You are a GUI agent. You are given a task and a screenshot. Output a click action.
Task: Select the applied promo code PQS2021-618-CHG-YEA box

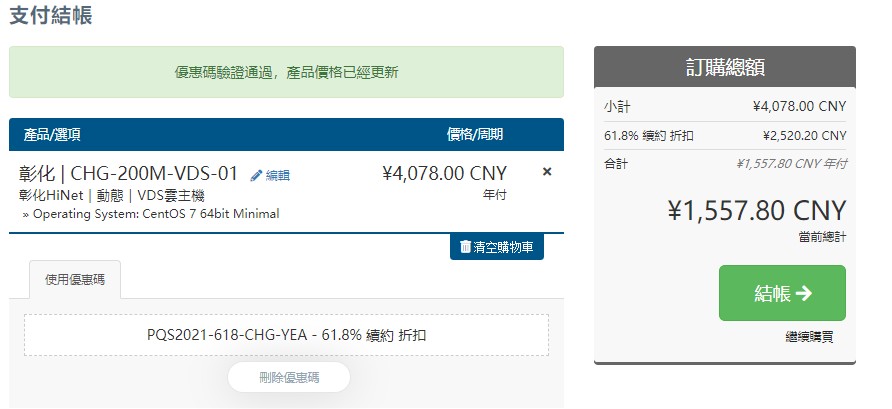(x=286, y=335)
